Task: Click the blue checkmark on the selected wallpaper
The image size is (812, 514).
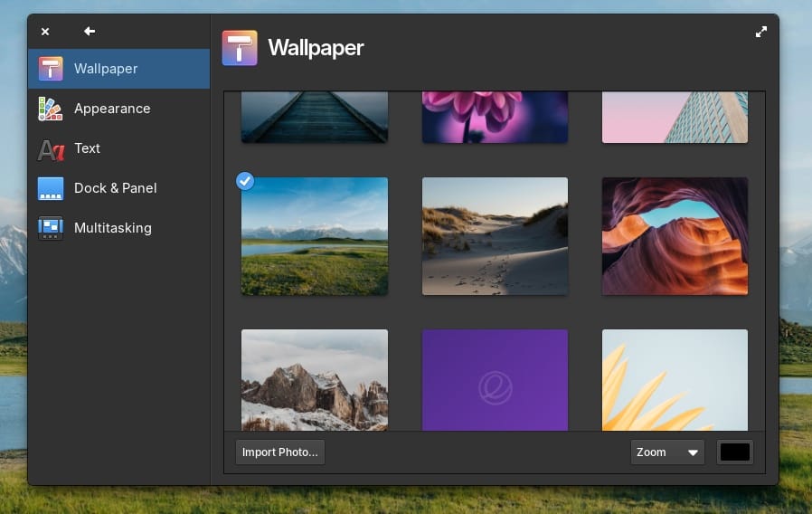Action: [245, 181]
